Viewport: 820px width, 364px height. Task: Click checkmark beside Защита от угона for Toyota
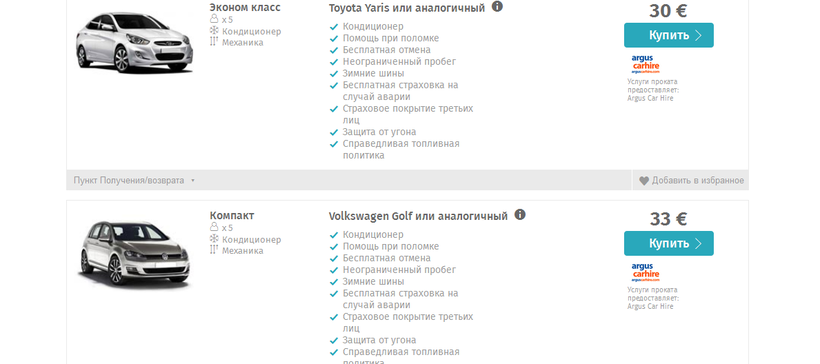point(334,132)
